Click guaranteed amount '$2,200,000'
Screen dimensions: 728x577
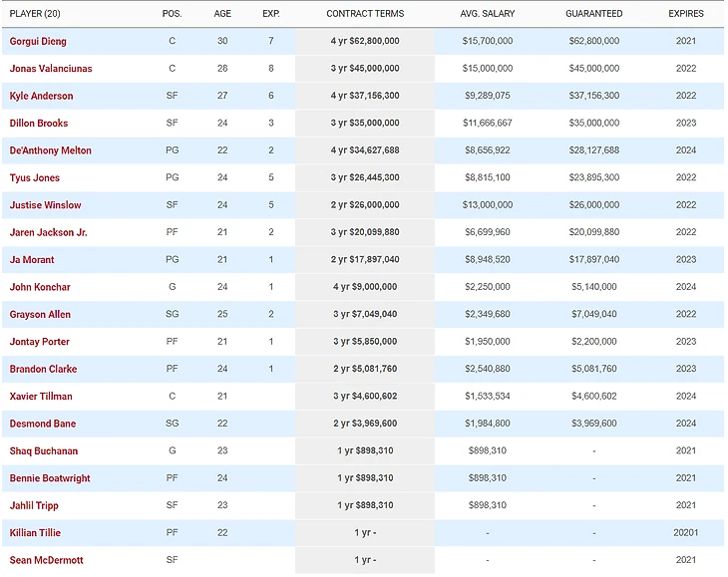pyautogui.click(x=594, y=342)
